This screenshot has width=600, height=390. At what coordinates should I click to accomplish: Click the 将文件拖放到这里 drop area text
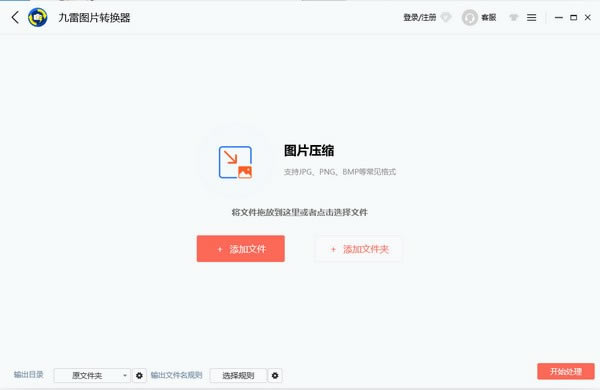(x=300, y=212)
